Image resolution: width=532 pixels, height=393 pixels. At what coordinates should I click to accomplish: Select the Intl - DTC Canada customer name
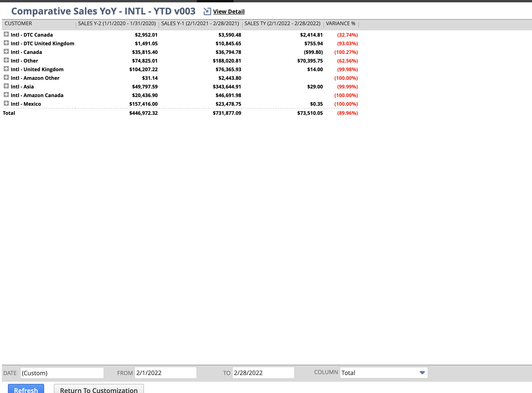tap(32, 35)
